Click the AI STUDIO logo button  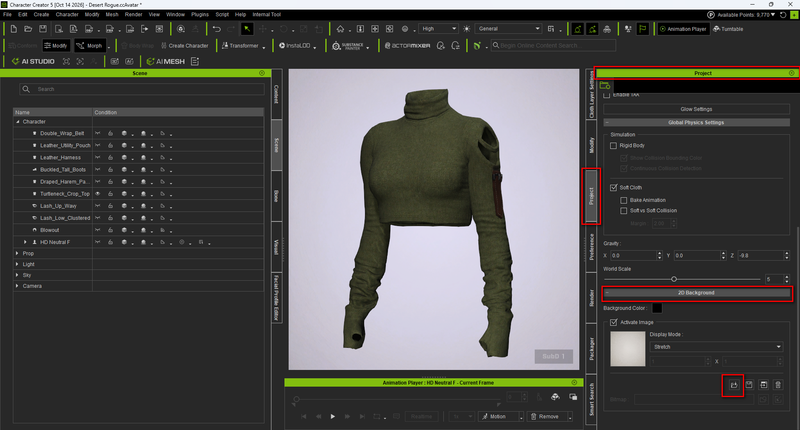(x=33, y=61)
